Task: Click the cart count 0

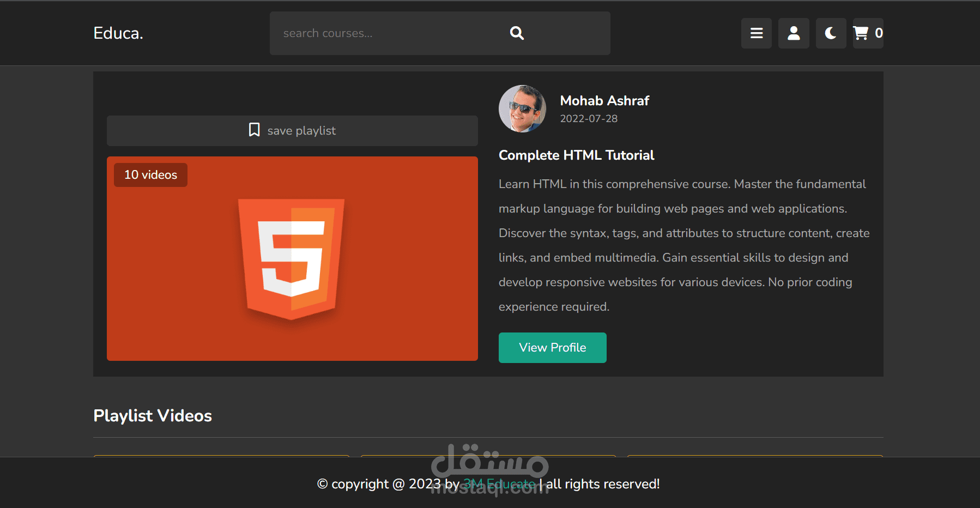Action: click(x=879, y=33)
